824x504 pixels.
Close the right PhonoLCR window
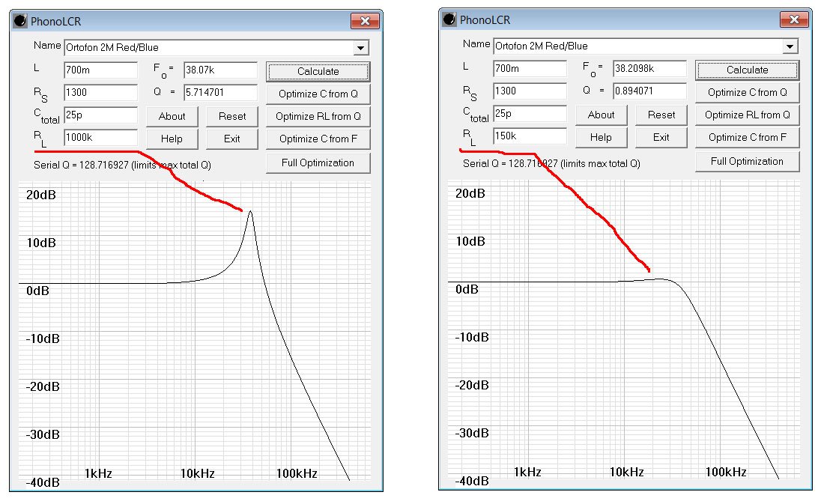[794, 19]
